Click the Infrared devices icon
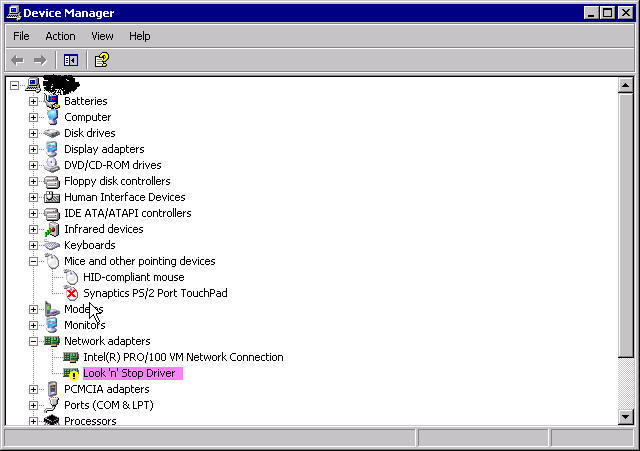The width and height of the screenshot is (640, 451). coord(52,229)
